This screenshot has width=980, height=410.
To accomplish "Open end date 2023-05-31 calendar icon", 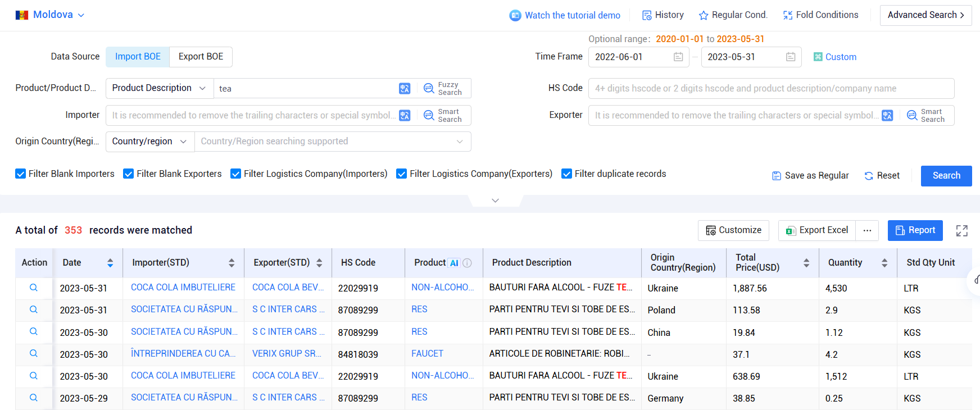I will [791, 57].
